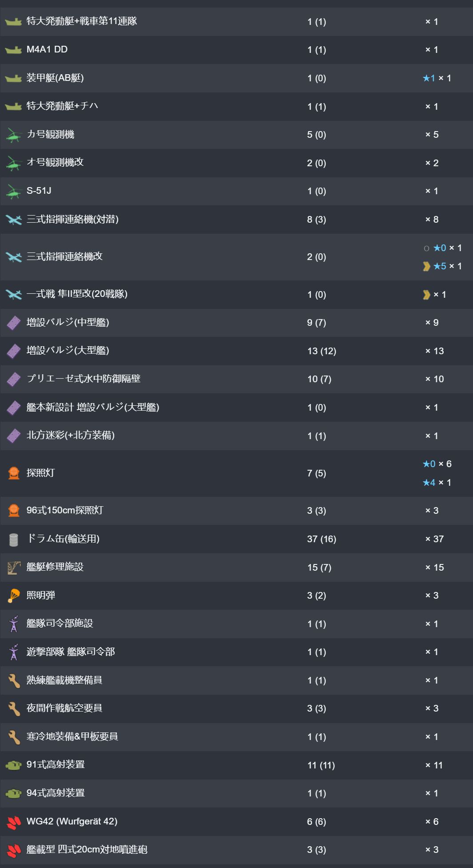
Task: Click the parachute flare icon beside 照明弾
Action: click(x=14, y=596)
